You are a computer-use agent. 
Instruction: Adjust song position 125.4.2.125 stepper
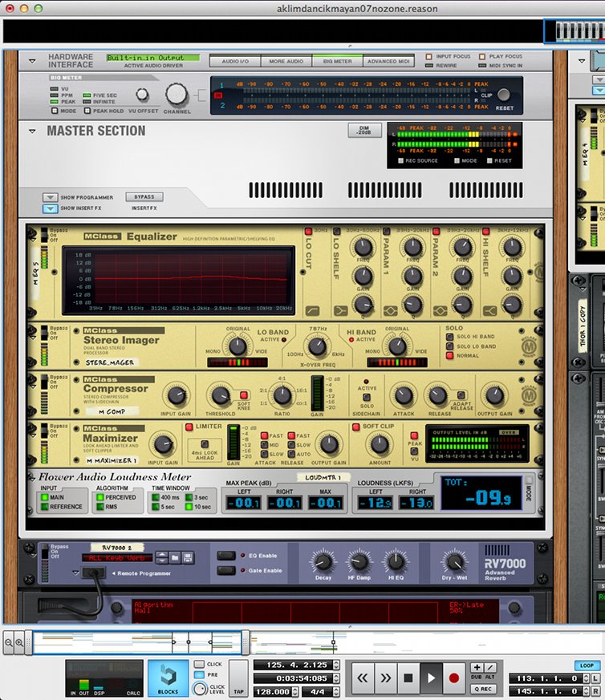click(336, 666)
